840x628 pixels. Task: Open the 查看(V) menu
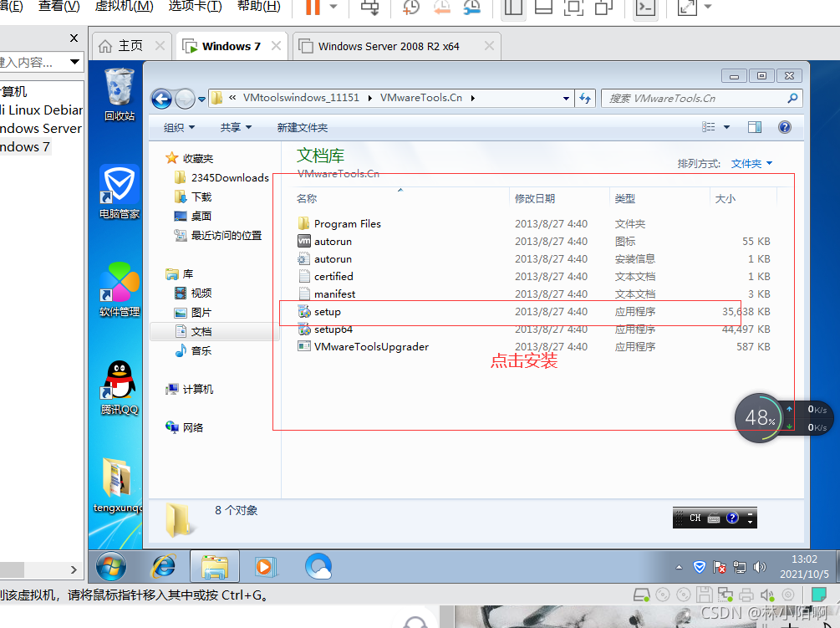tap(59, 7)
